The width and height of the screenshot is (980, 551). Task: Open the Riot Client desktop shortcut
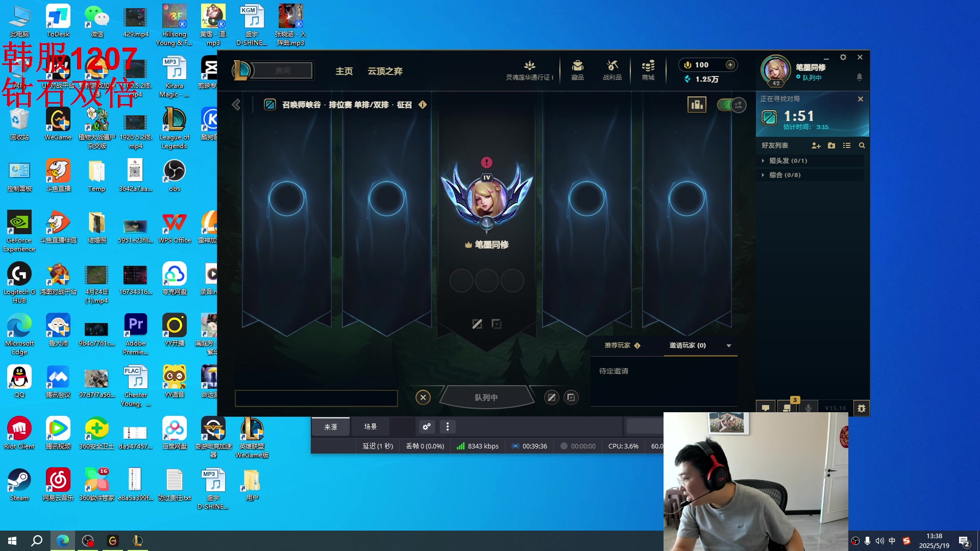[19, 433]
